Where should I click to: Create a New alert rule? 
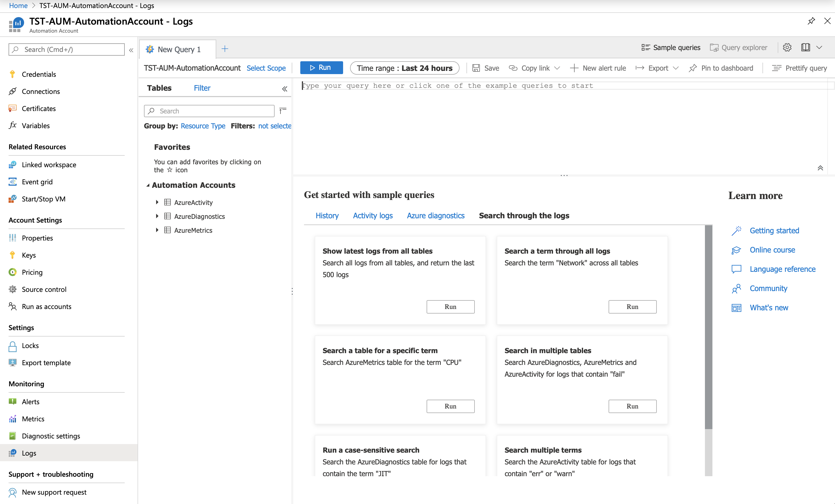point(598,68)
